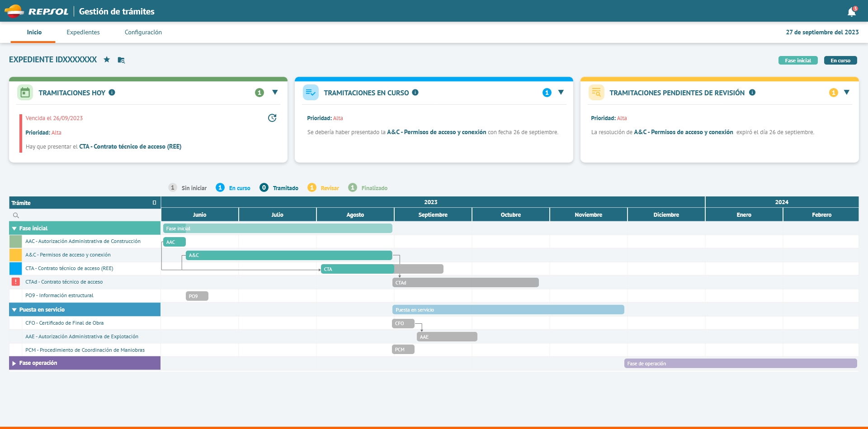This screenshot has width=868, height=429.
Task: Expand the Fase operación group
Action: 14,363
